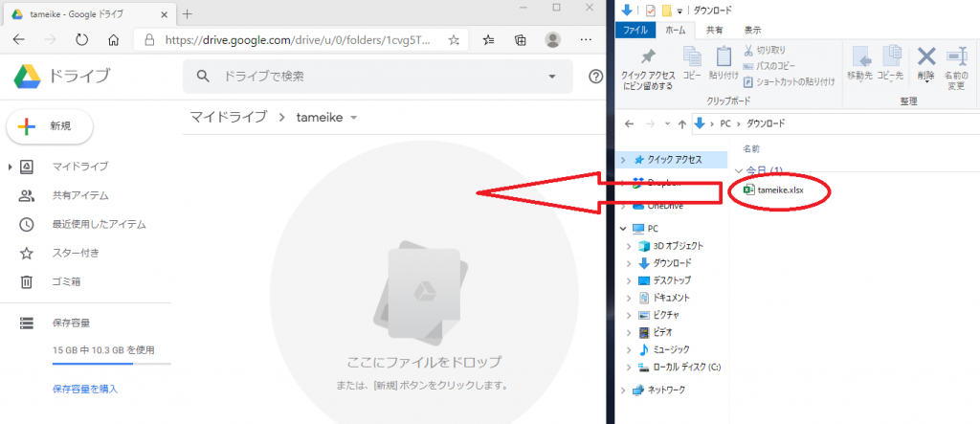Viewport: 980px width, 424px height.
Task: Open search options dropdown arrow
Action: click(x=552, y=77)
